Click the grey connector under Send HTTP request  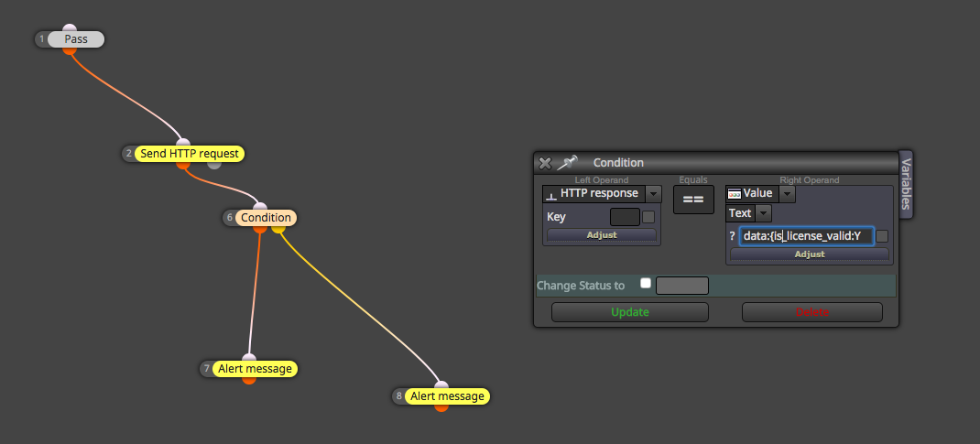(x=214, y=164)
